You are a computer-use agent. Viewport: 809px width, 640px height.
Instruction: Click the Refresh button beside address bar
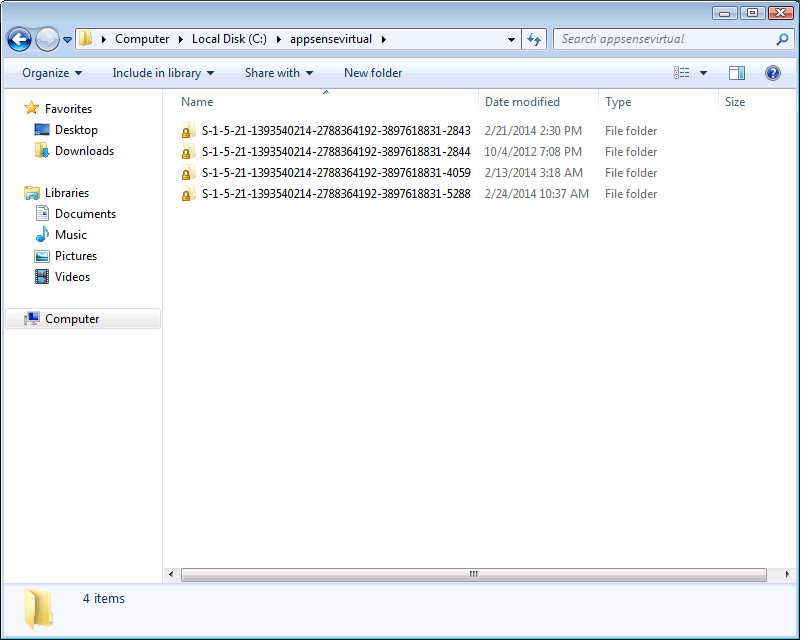click(x=534, y=40)
